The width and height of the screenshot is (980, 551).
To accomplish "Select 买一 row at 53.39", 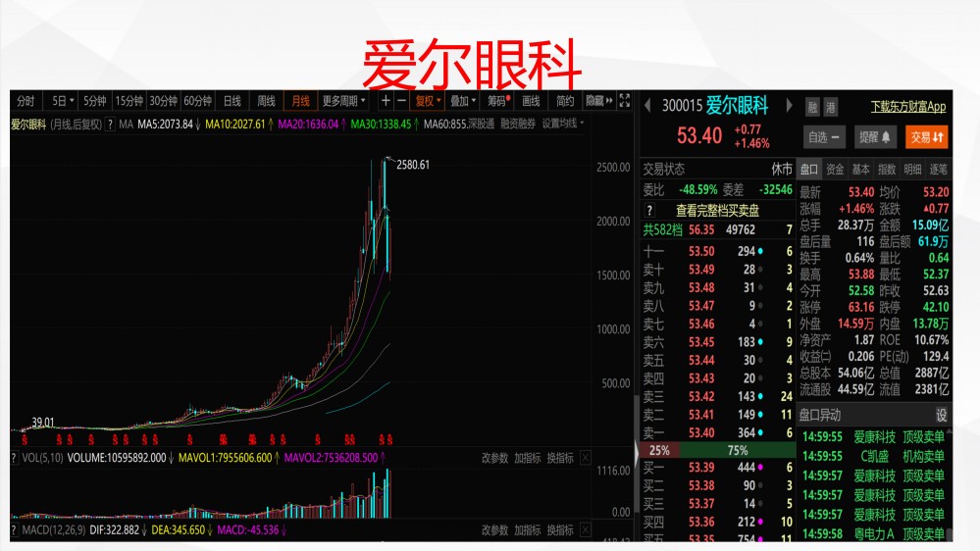I will (x=718, y=468).
